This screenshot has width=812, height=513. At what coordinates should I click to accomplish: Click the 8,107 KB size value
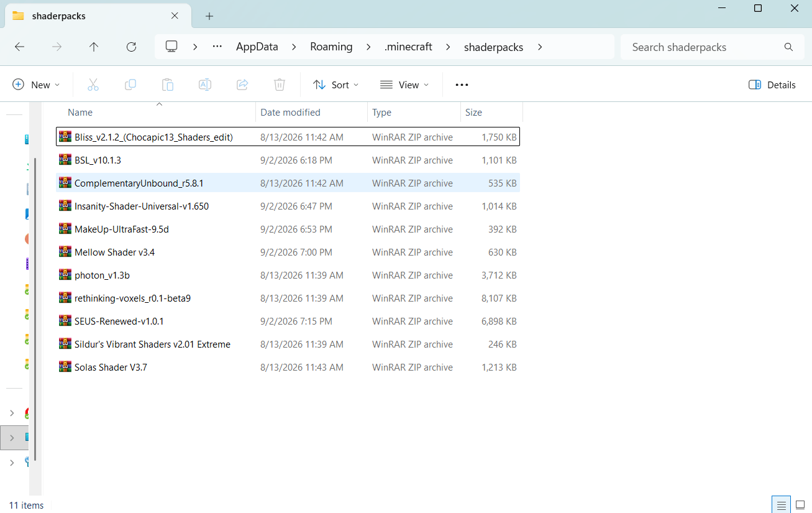(x=499, y=298)
